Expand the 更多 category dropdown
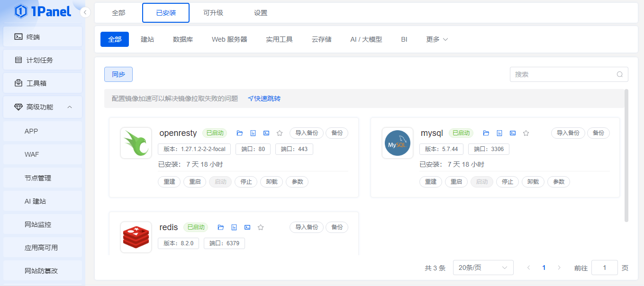644x286 pixels. tap(437, 39)
